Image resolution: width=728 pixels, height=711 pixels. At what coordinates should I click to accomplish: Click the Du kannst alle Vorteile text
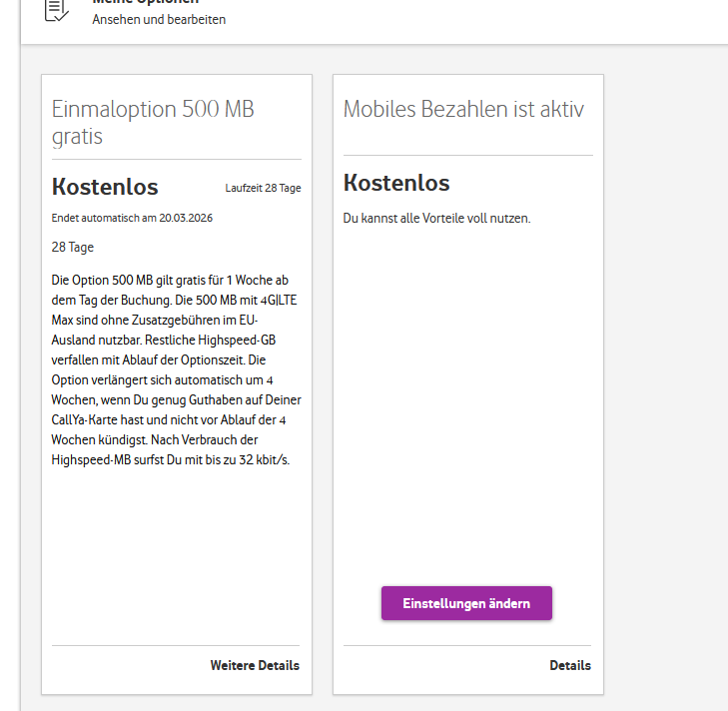(436, 219)
